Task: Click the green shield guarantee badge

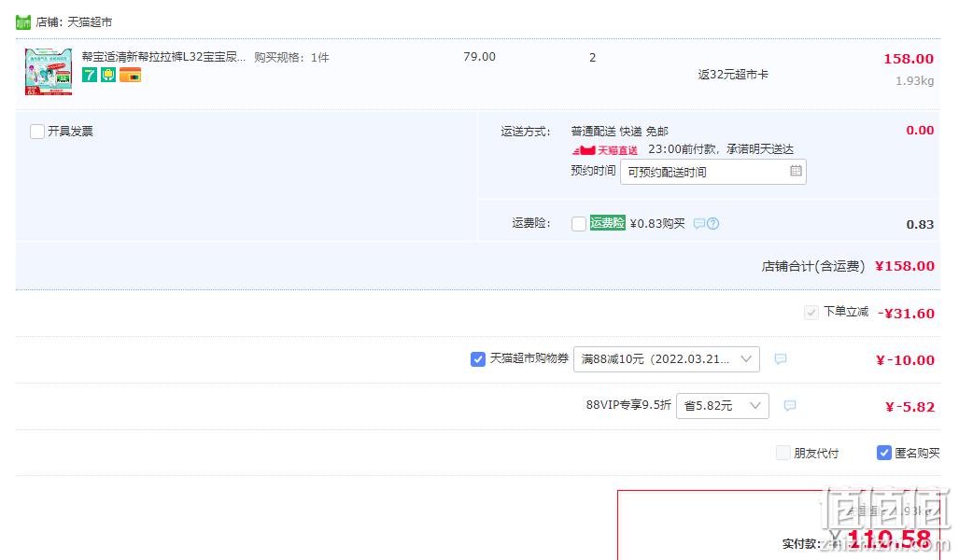Action: click(x=108, y=75)
